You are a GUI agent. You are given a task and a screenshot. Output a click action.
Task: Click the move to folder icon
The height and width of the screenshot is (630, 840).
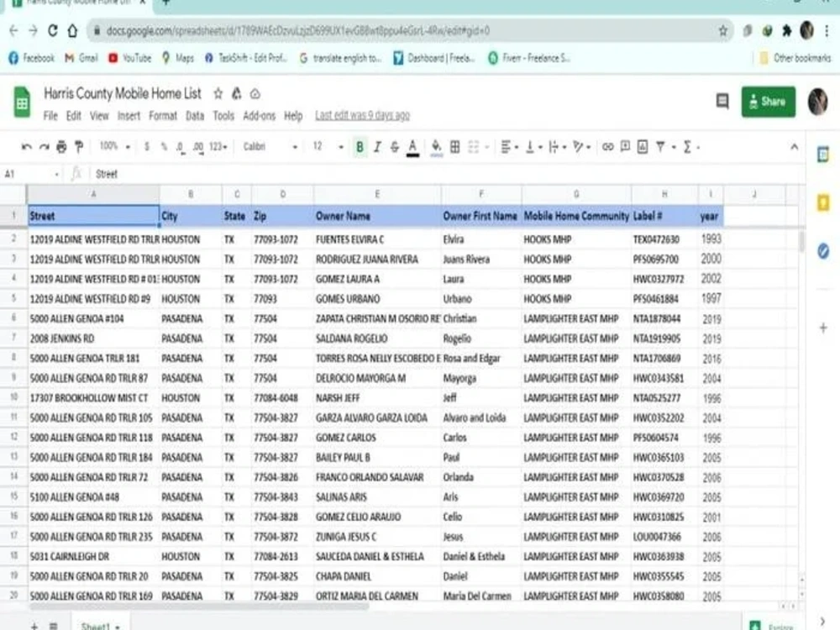click(x=236, y=94)
